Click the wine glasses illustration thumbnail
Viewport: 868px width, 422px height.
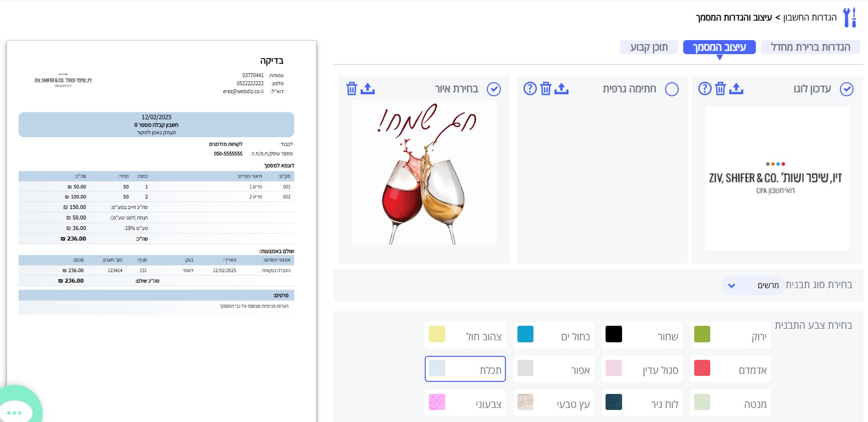pos(424,172)
